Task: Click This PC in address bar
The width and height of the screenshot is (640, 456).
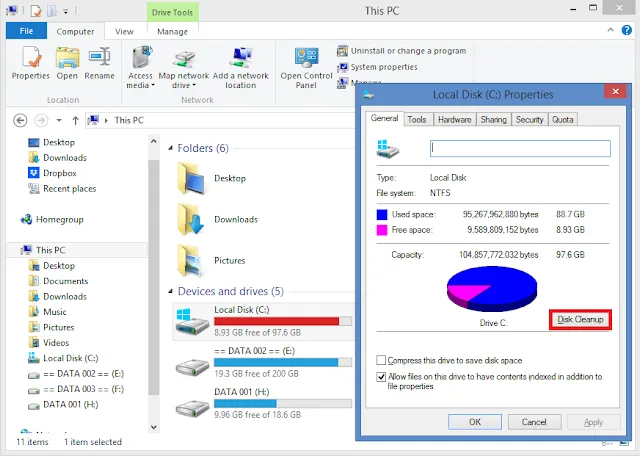Action: click(129, 120)
